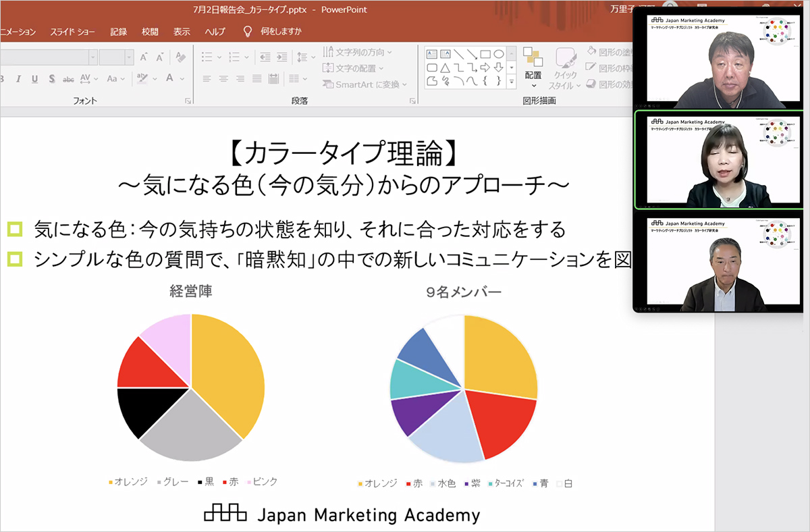Select the rectangle shape
The height and width of the screenshot is (532, 810).
point(485,54)
